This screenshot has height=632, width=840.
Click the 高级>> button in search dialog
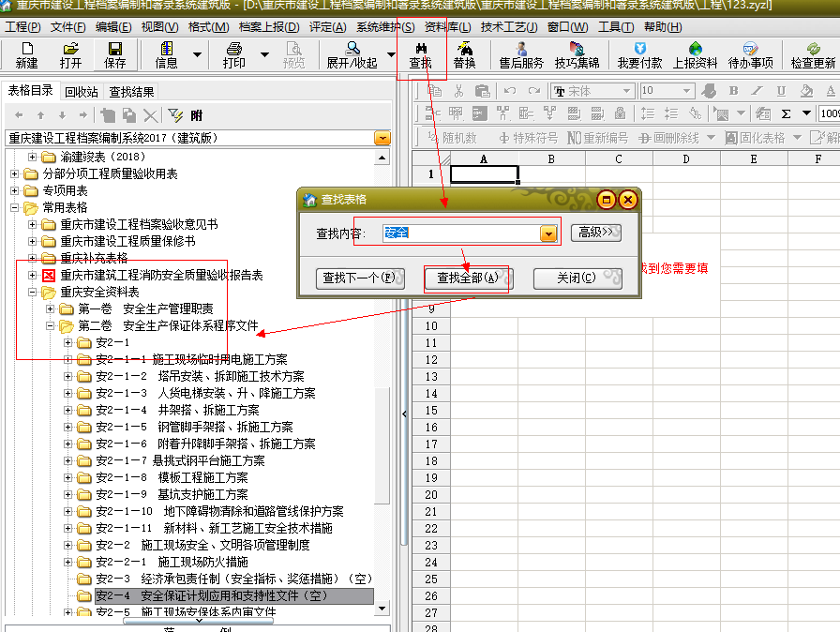click(595, 233)
